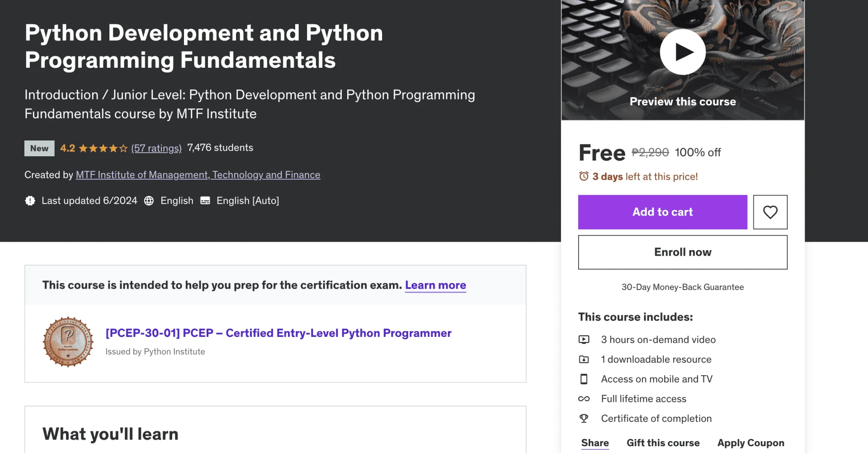Click the Add to cart button
The height and width of the screenshot is (453, 868).
pos(663,212)
